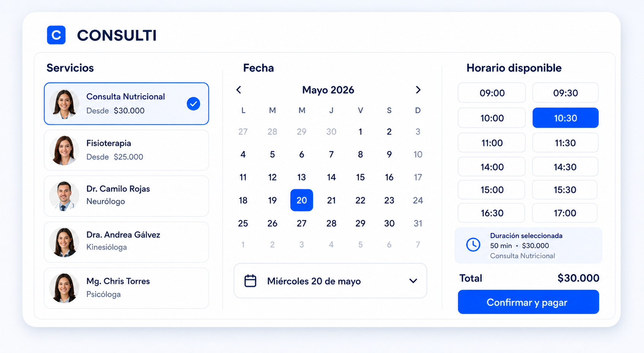Select day 23 in the calendar
The image size is (644, 353).
[x=389, y=200]
